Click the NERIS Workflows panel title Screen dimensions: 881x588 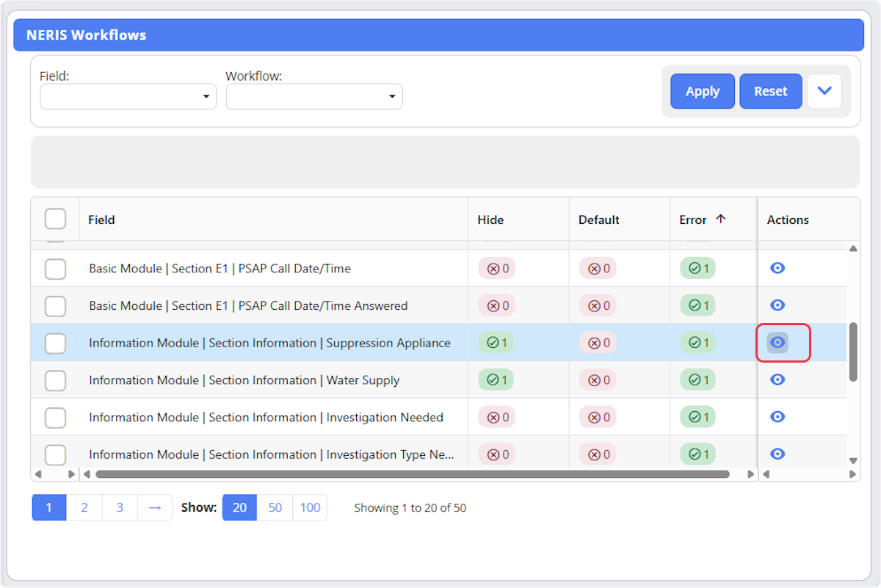coord(87,35)
